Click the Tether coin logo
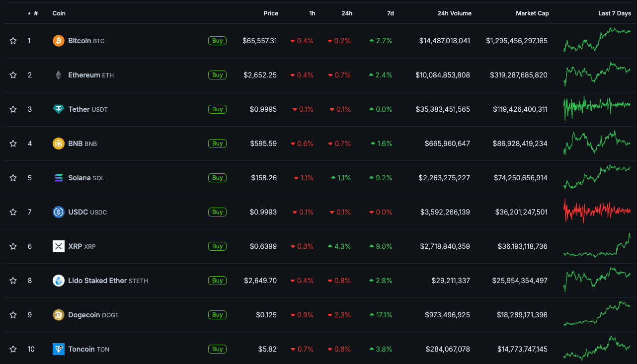This screenshot has height=364, width=637. 59,109
